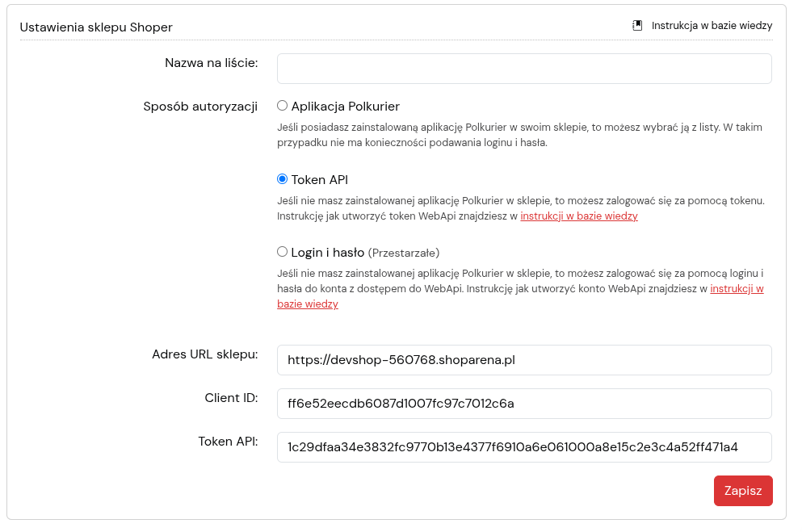
Task: Focus the 'Nazwa na liście' input field
Action: 524,69
